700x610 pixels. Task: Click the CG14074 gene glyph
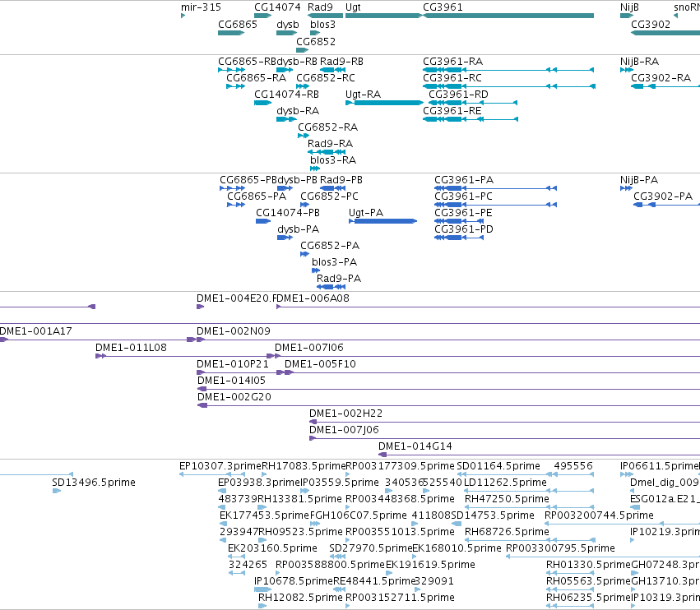point(263,16)
